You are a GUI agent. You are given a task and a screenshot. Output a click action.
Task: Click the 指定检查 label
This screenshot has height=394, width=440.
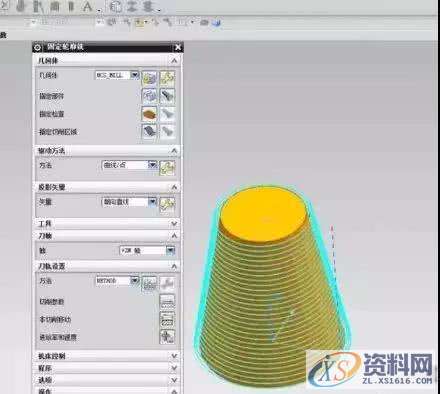51,114
